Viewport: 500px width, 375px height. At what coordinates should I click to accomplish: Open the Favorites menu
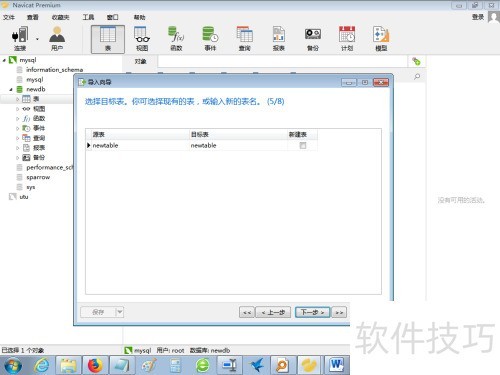(x=60, y=17)
